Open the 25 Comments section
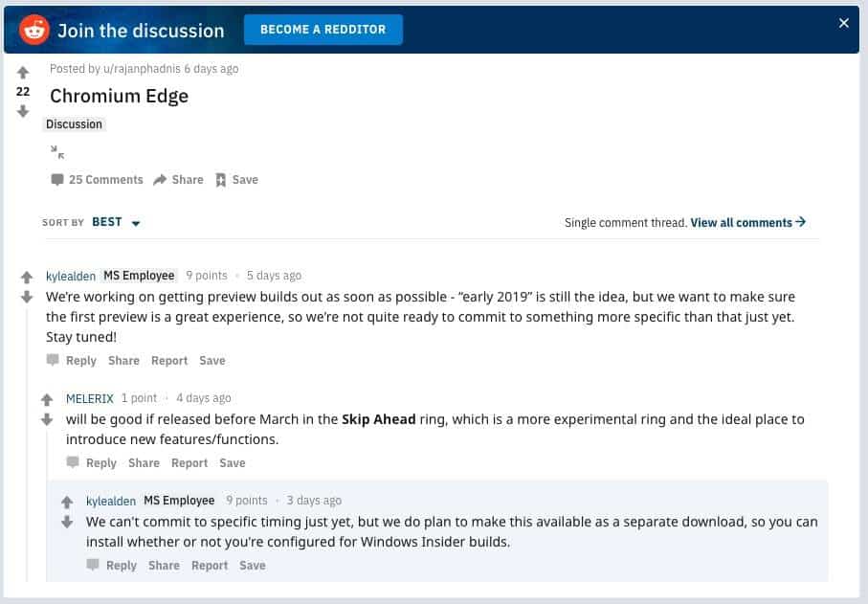868x604 pixels. click(97, 179)
